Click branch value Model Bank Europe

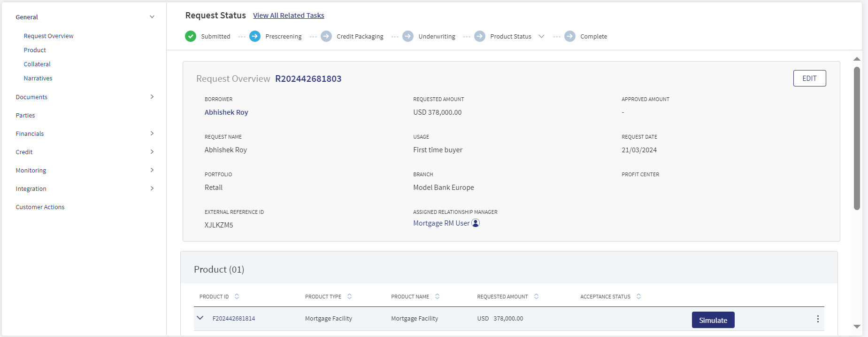tap(444, 188)
